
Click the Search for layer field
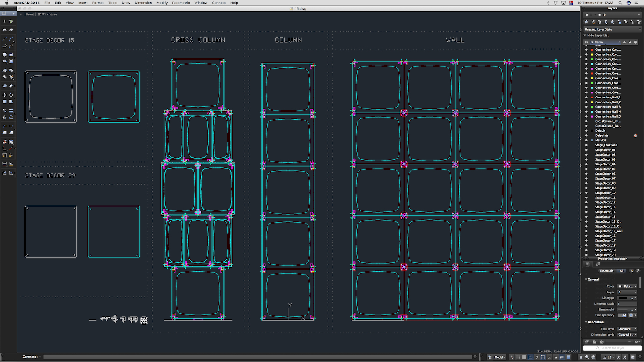612,348
